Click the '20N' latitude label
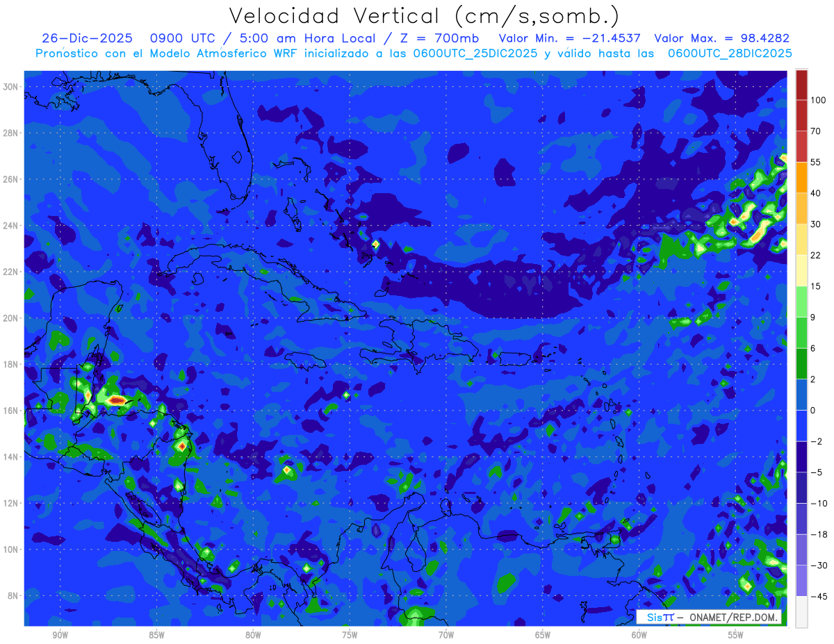This screenshot has height=644, width=834. coord(12,318)
